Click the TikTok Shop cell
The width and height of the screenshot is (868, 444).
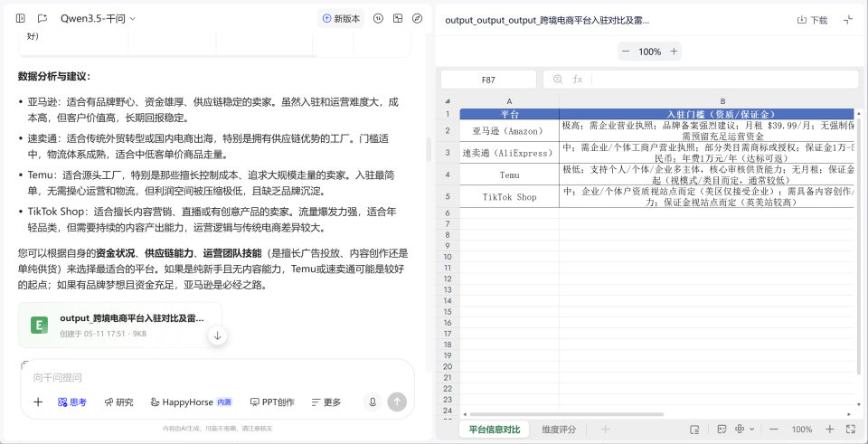pos(509,196)
